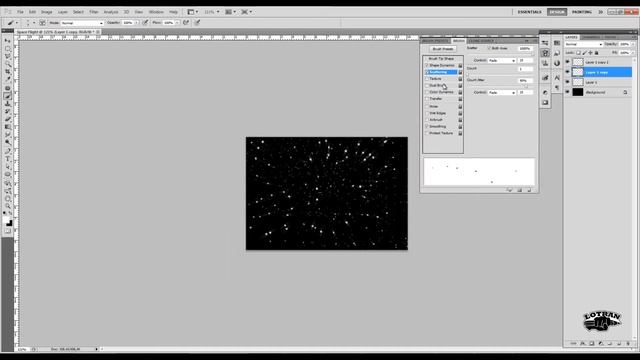The image size is (640, 360).
Task: Open the Layers blend mode dropdown
Action: click(x=584, y=44)
